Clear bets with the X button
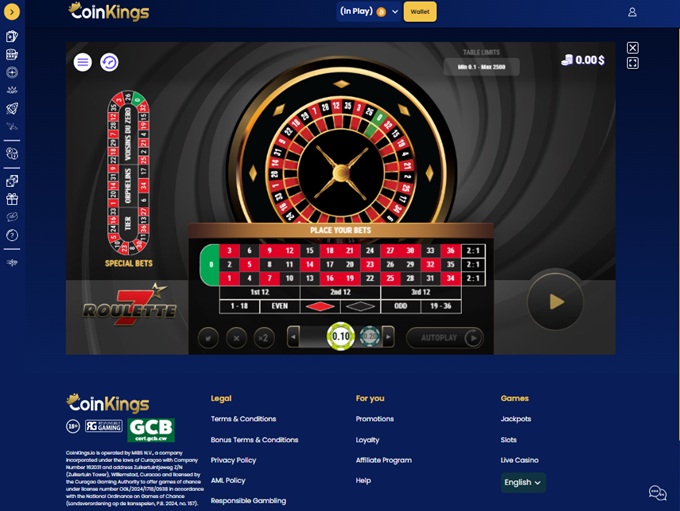680x511 pixels. tap(236, 338)
